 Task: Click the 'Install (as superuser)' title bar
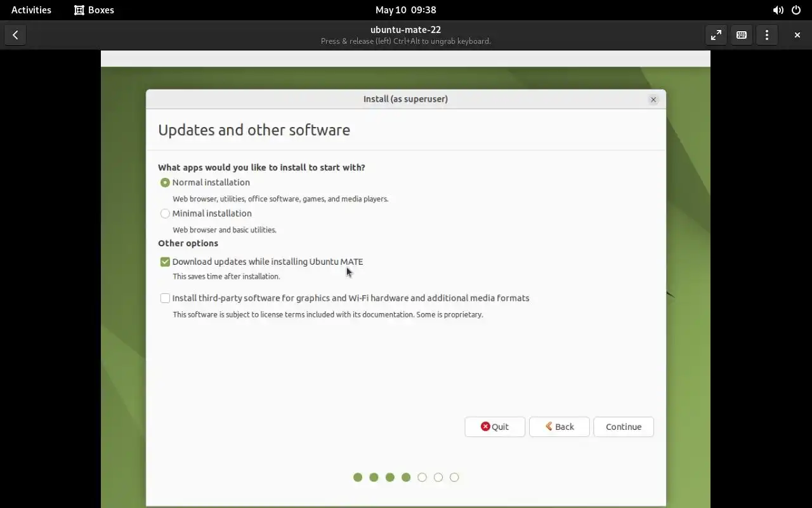(405, 99)
